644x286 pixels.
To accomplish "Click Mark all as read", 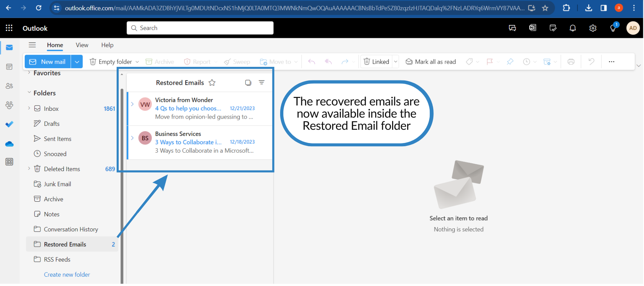I will click(431, 62).
